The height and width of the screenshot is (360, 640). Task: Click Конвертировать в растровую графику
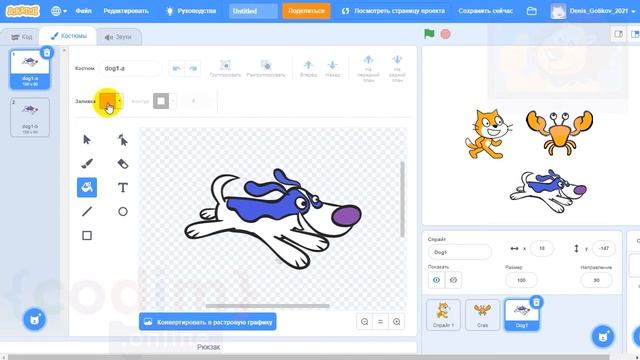tap(207, 322)
